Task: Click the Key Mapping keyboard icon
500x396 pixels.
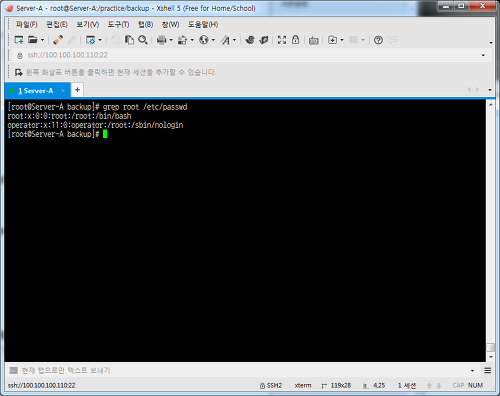Action: [x=314, y=41]
